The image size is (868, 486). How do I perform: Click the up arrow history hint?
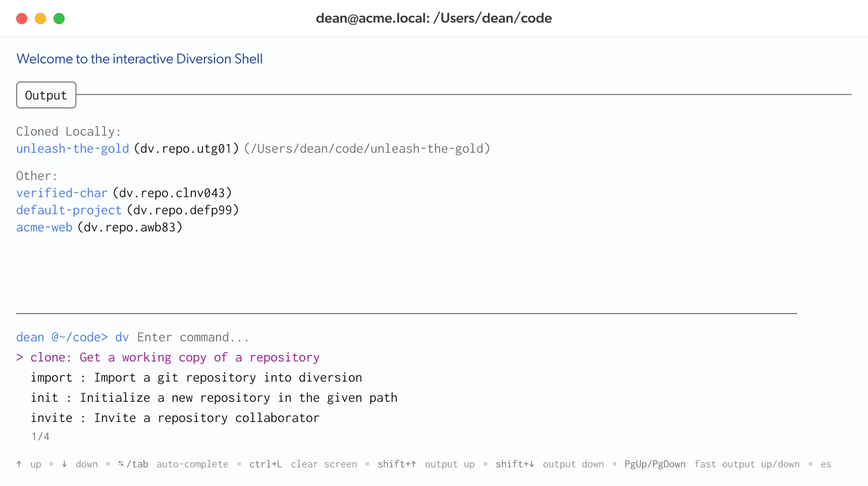click(28, 464)
